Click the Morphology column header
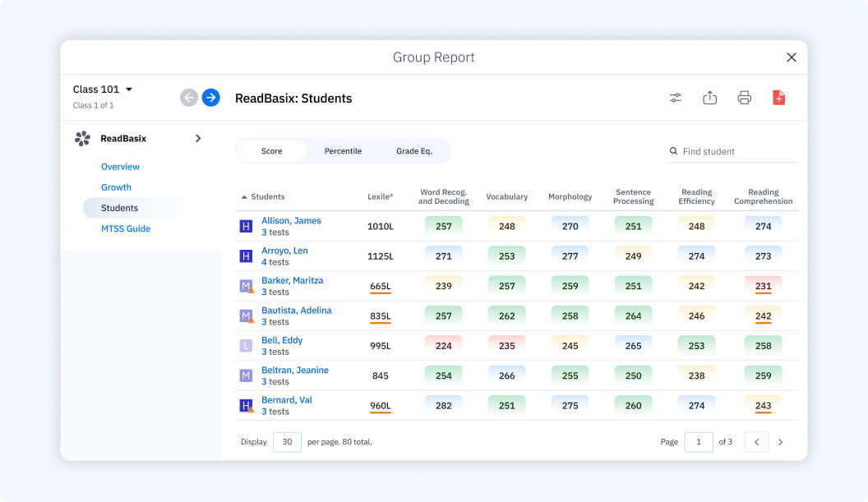This screenshot has height=502, width=868. 570,196
